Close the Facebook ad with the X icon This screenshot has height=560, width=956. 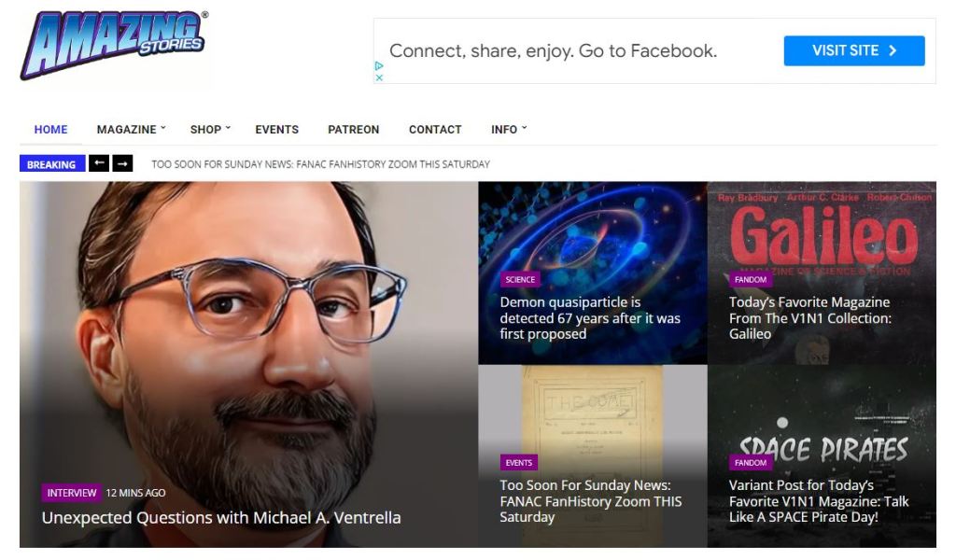(379, 77)
